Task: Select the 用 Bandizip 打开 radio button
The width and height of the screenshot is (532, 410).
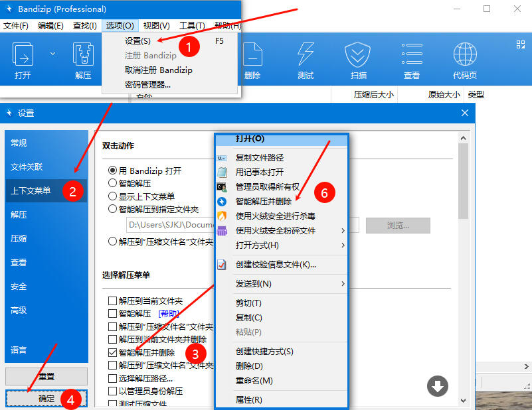Action: point(112,171)
